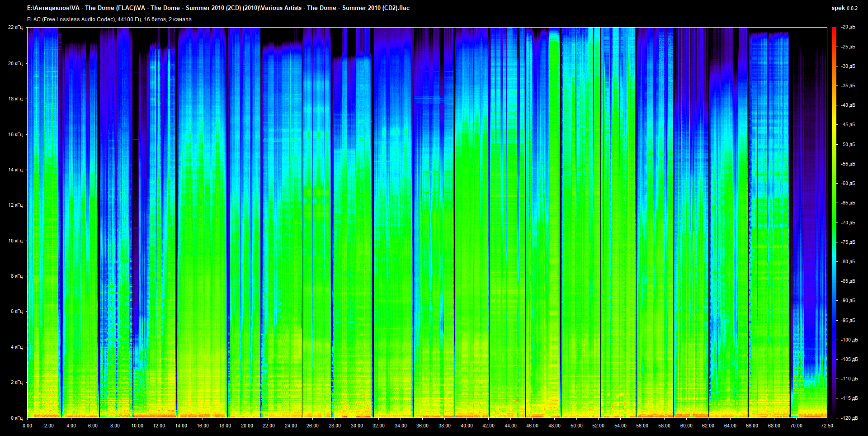The width and height of the screenshot is (868, 436).
Task: Click the 0:00 time axis label
Action: coord(27,426)
